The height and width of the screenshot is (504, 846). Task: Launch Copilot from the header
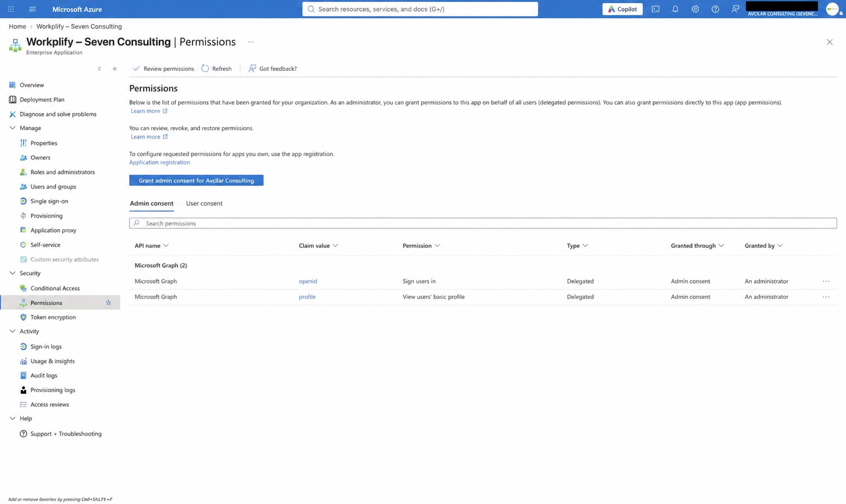[x=623, y=9]
